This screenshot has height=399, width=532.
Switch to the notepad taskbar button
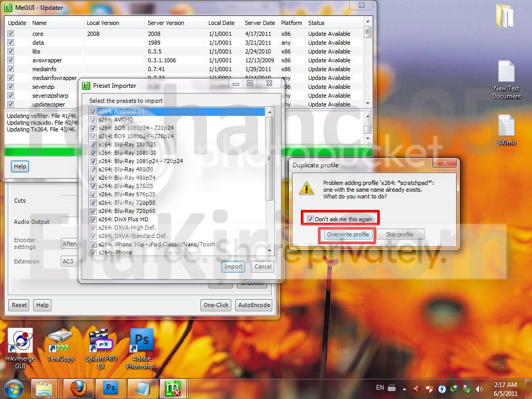[143, 389]
